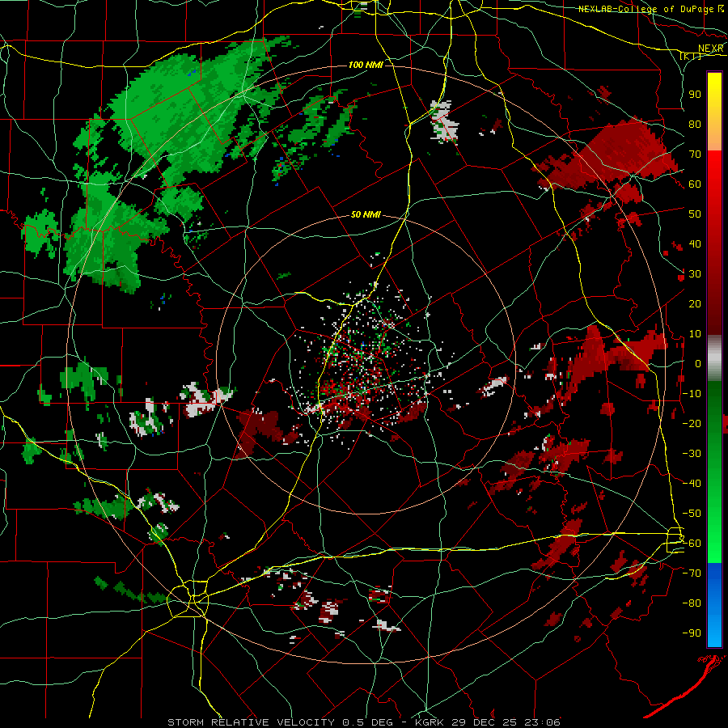Click the "-30" value on velocity scale

tap(692, 454)
